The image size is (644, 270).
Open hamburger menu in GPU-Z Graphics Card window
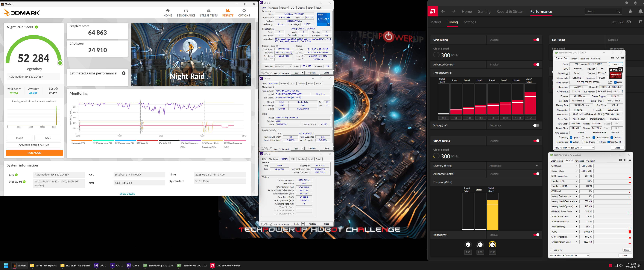tap(622, 58)
